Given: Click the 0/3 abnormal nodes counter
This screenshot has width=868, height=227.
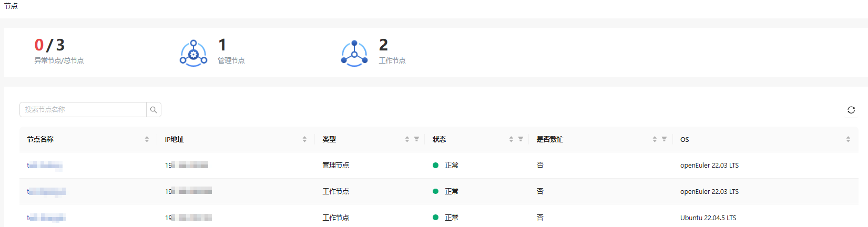Looking at the screenshot, I should [49, 45].
